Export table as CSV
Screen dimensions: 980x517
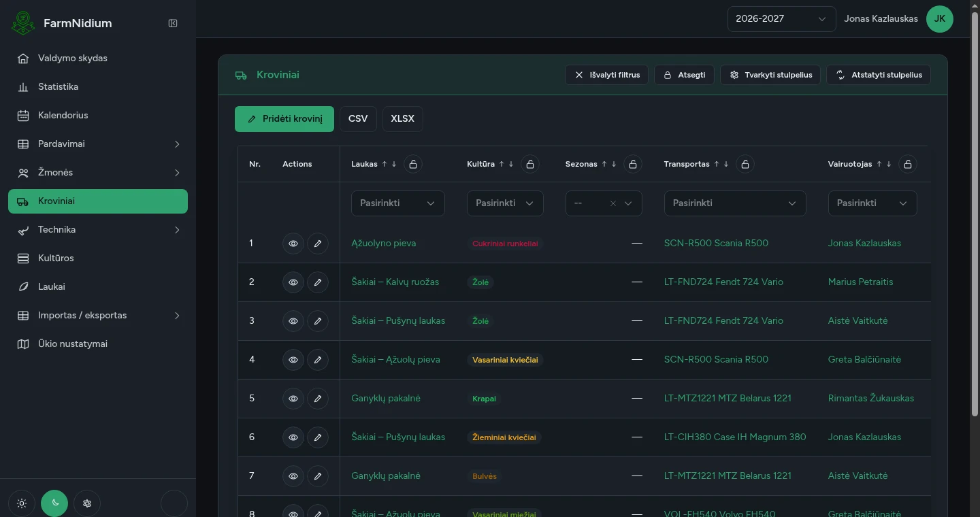point(358,119)
